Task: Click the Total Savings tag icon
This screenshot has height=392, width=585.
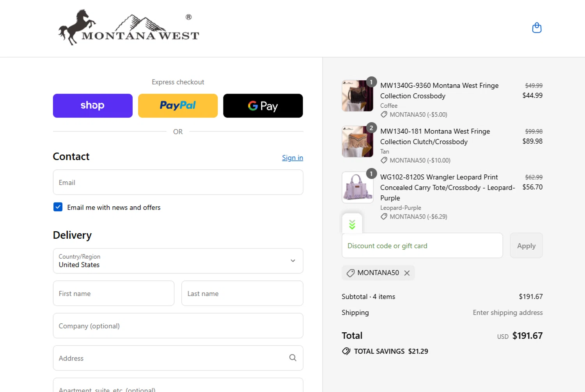Action: [346, 351]
